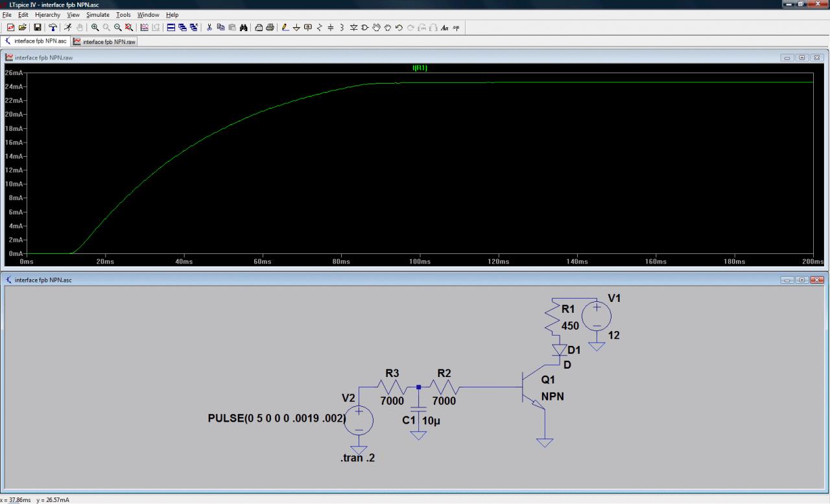Viewport: 830px width, 504px height.
Task: Open the Help menu
Action: (172, 14)
